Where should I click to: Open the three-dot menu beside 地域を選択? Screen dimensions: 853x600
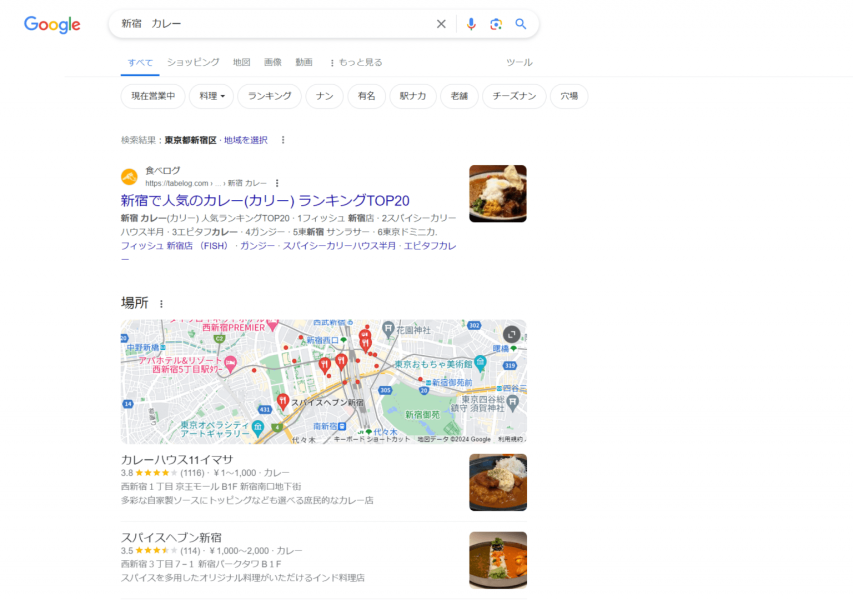click(x=283, y=140)
